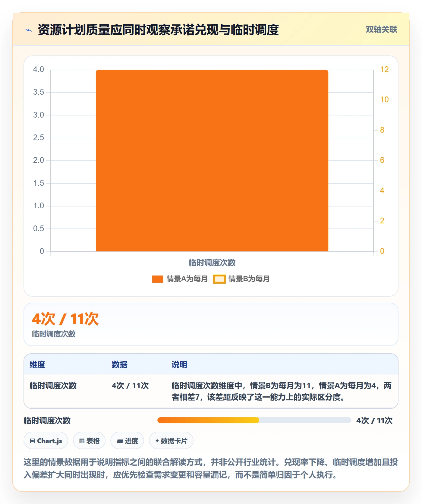Click the 双轴关联 badge in the header
The width and height of the screenshot is (422, 504).
point(381,30)
